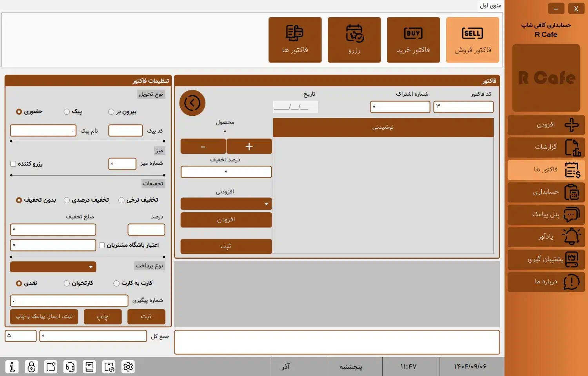Open the book icon in bottom bar
Viewport: 588px width, 376px height.
[89, 367]
